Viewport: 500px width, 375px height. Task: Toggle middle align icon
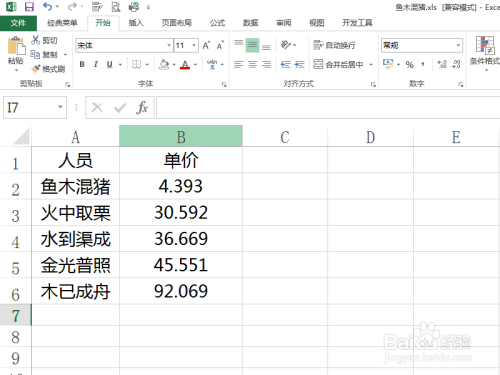(x=252, y=45)
